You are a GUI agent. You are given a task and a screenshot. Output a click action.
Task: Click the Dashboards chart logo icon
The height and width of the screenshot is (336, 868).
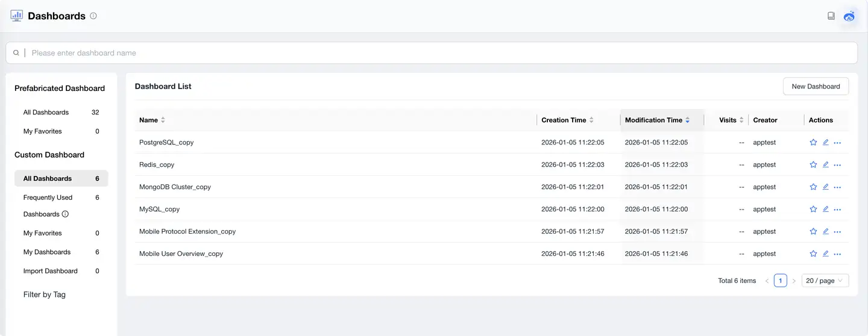(x=16, y=16)
